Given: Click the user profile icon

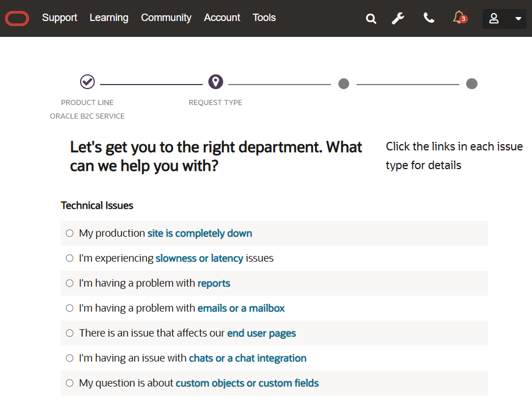Looking at the screenshot, I should point(494,19).
